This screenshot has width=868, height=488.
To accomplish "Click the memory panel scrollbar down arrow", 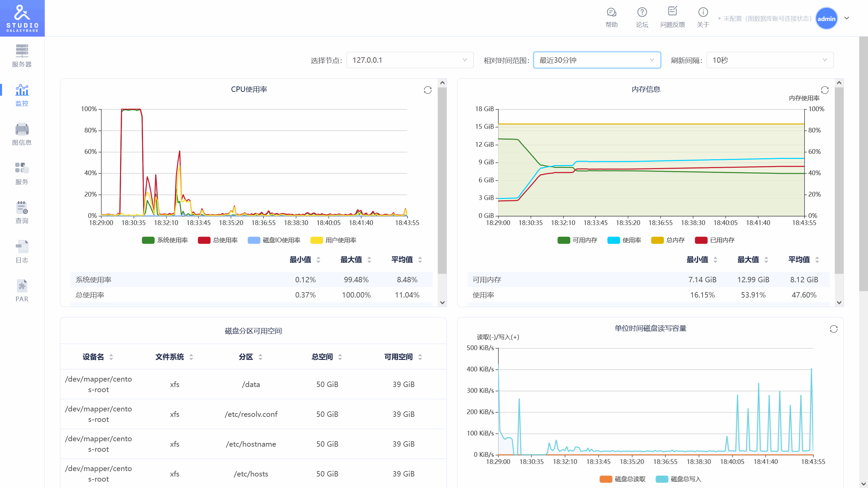I will [x=839, y=303].
